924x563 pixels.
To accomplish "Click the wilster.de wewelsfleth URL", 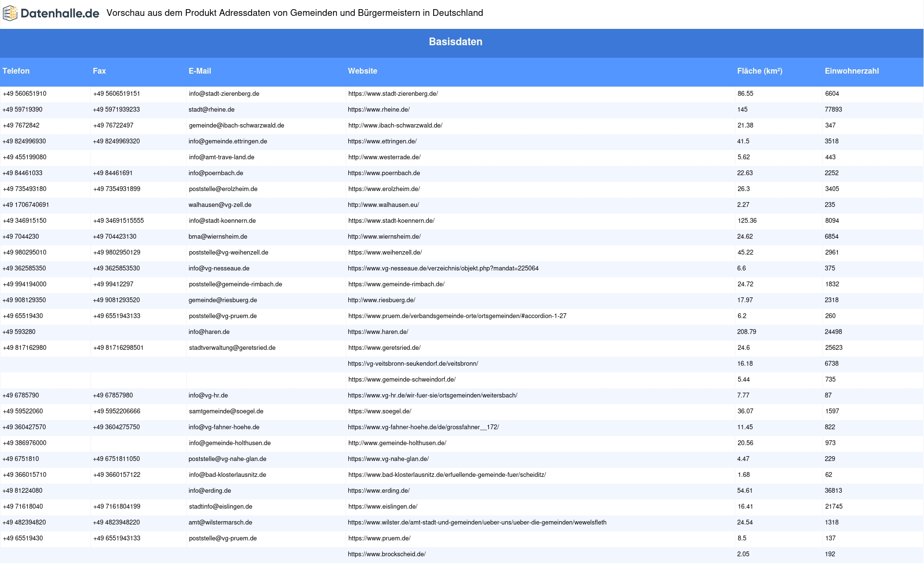I will [477, 523].
